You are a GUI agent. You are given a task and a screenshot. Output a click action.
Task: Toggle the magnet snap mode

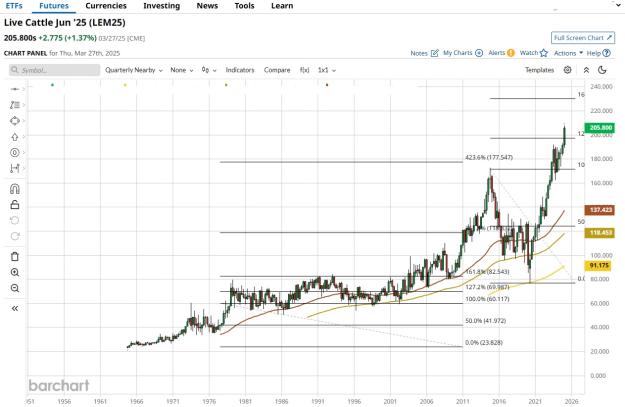15,189
